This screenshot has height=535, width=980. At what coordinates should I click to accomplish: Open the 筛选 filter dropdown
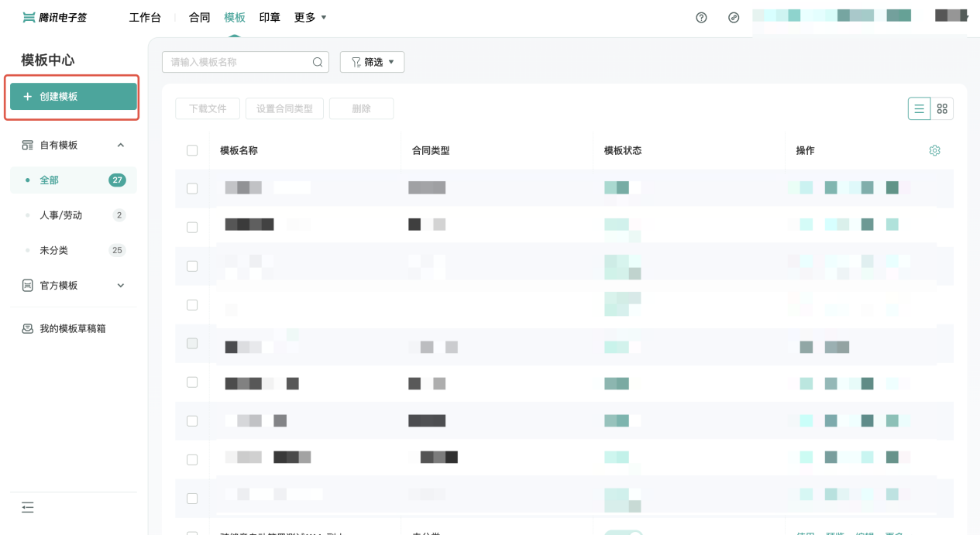[x=372, y=62]
